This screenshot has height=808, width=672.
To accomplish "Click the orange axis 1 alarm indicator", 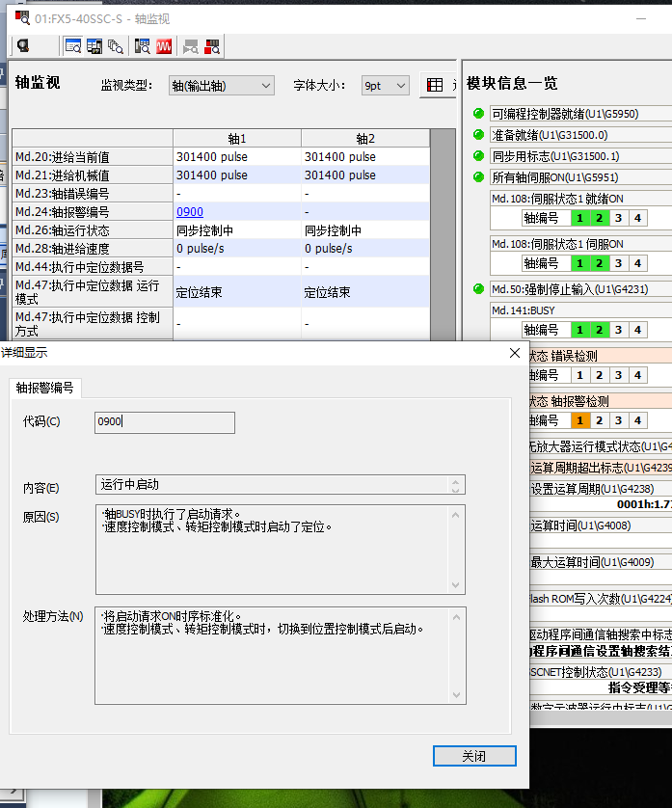I will pyautogui.click(x=579, y=420).
